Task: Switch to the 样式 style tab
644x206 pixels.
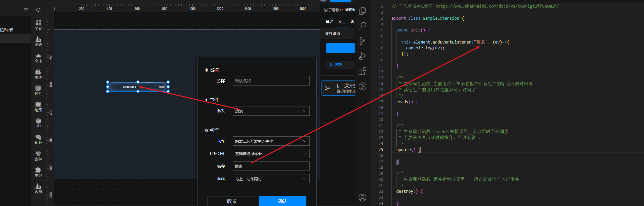Action: 329,22
